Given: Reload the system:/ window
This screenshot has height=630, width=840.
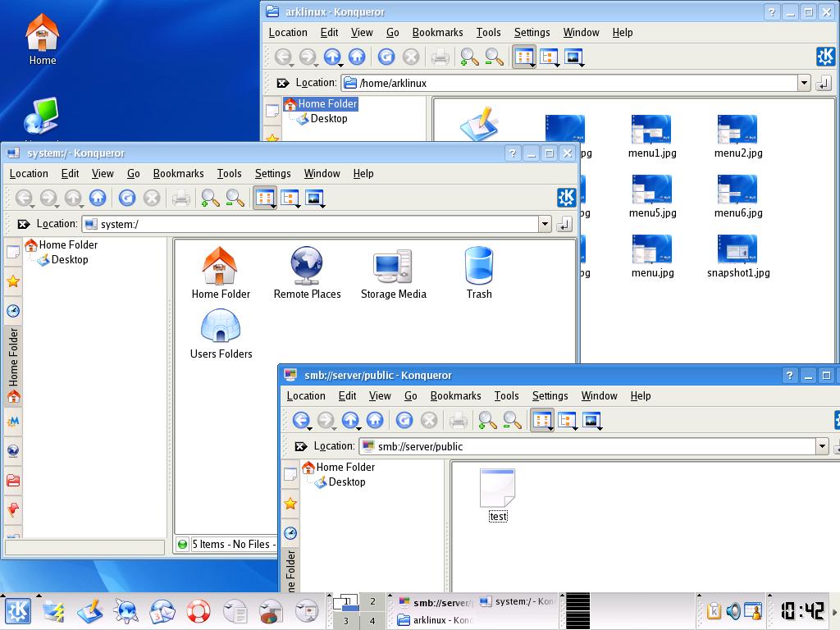Looking at the screenshot, I should (127, 199).
